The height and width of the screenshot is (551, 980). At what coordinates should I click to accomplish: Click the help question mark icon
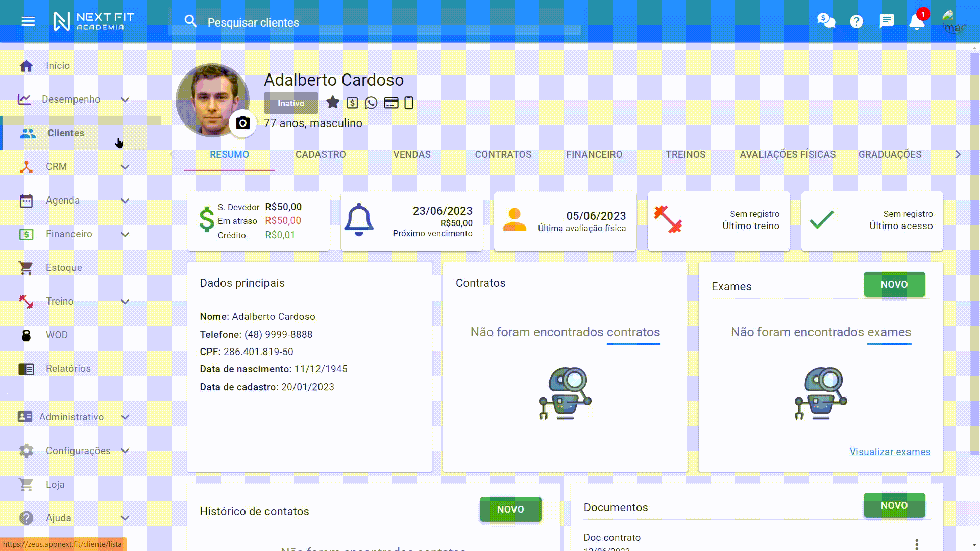point(856,21)
